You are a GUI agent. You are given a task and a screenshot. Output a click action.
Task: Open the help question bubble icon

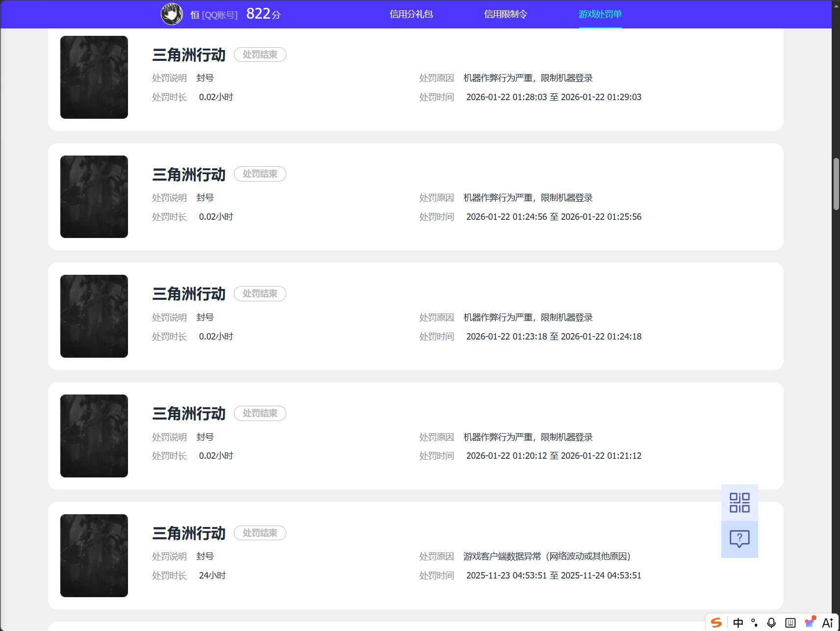[x=739, y=539]
